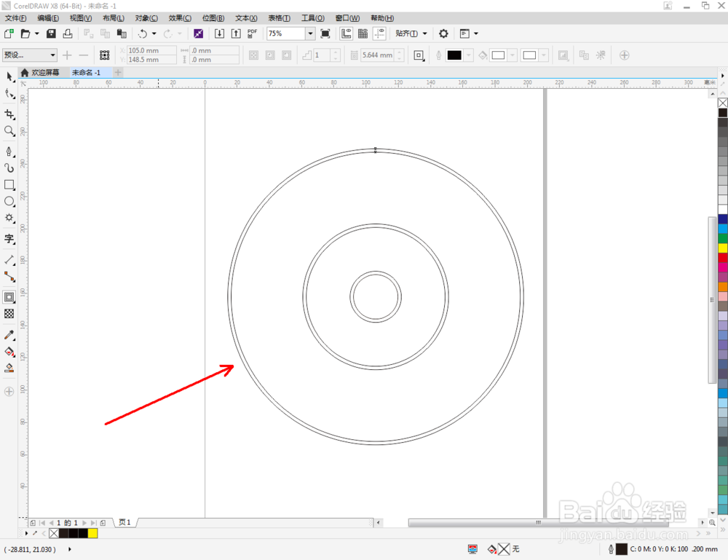Click the Export icon
Image resolution: width=728 pixels, height=560 pixels.
click(x=236, y=33)
